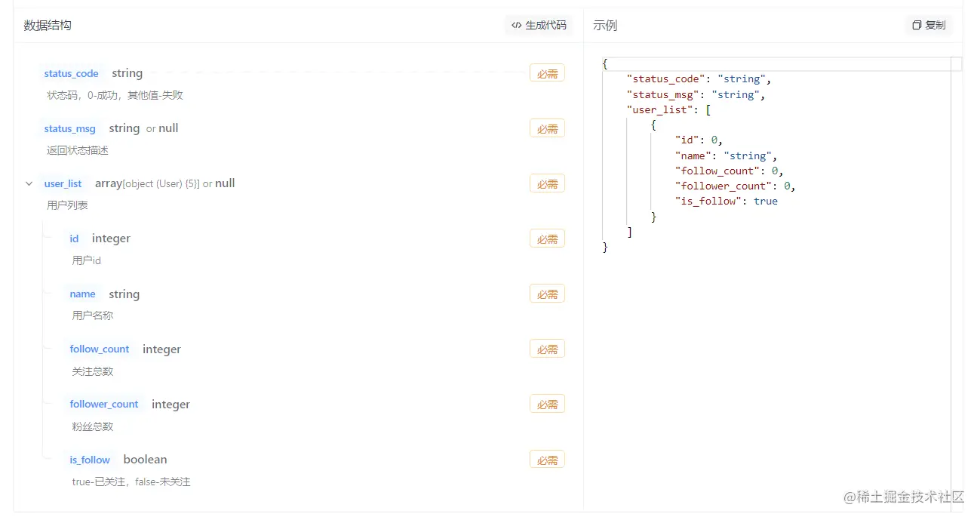Select the id field name tag
Image resolution: width=980 pixels, height=520 pixels.
74,238
